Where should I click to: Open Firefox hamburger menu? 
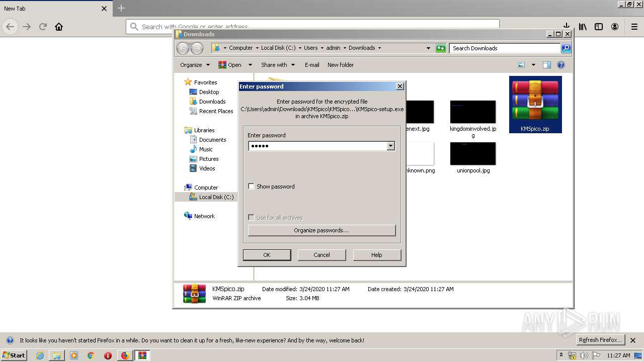[x=634, y=27]
